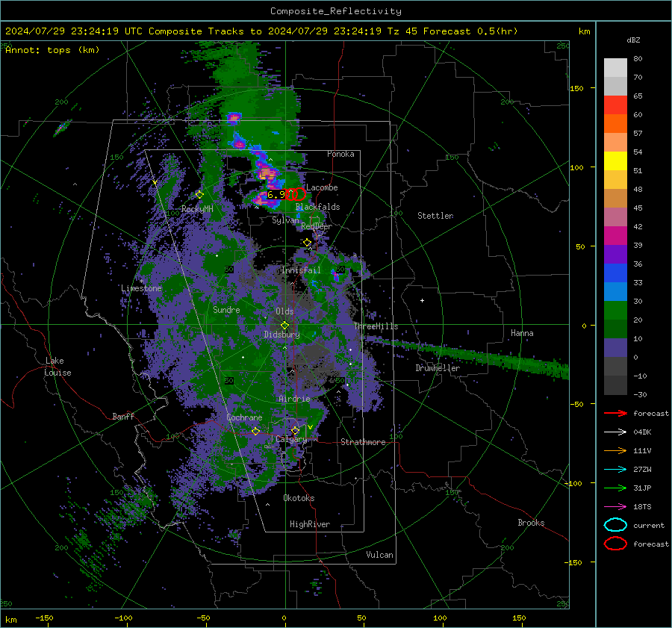Click the UTC timestamp header line
Screen dimensions: 672x628
pos(261,31)
